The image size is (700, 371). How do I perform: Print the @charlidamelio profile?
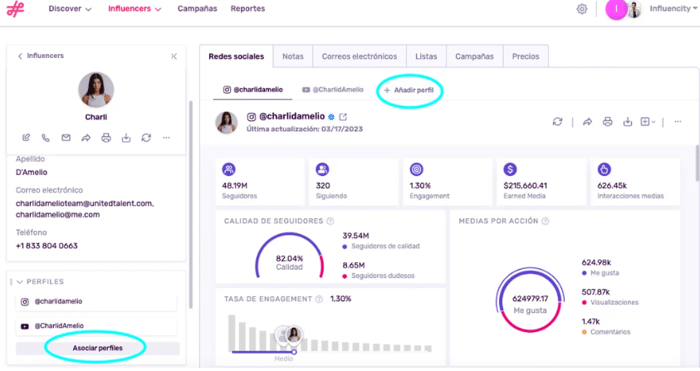coord(607,121)
